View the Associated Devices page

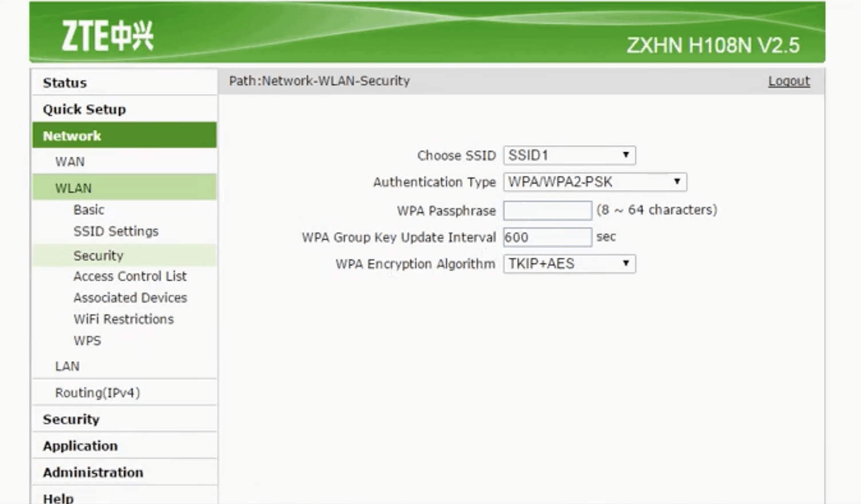coord(130,298)
